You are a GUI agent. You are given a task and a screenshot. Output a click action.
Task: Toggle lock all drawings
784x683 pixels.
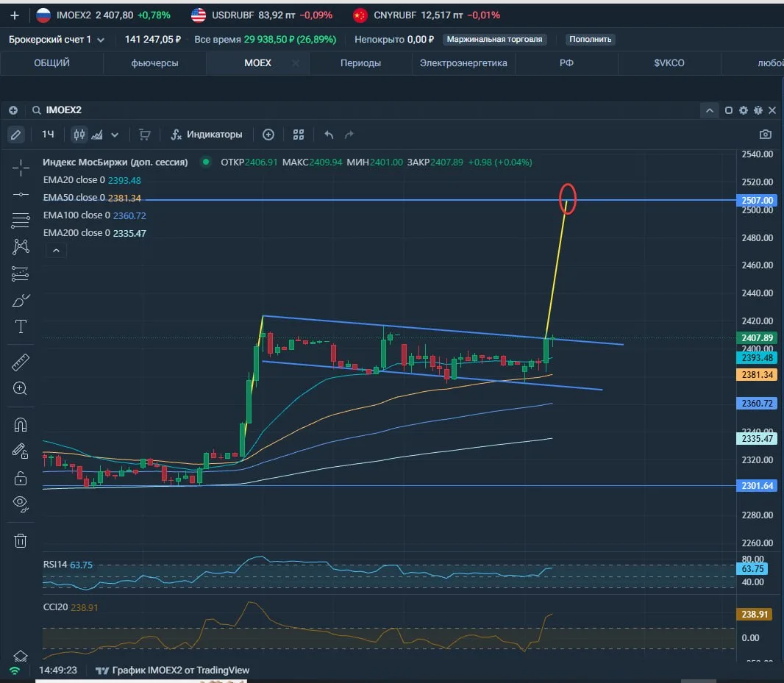tap(21, 479)
